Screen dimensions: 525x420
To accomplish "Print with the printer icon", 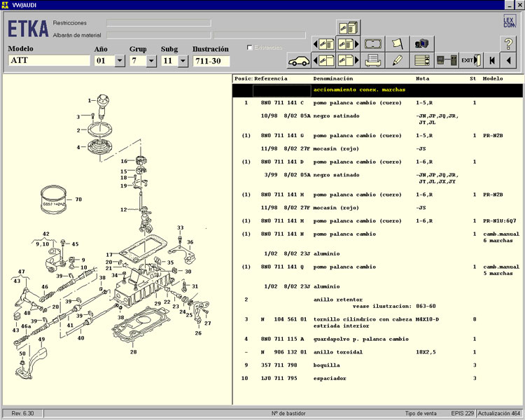I will [x=373, y=61].
